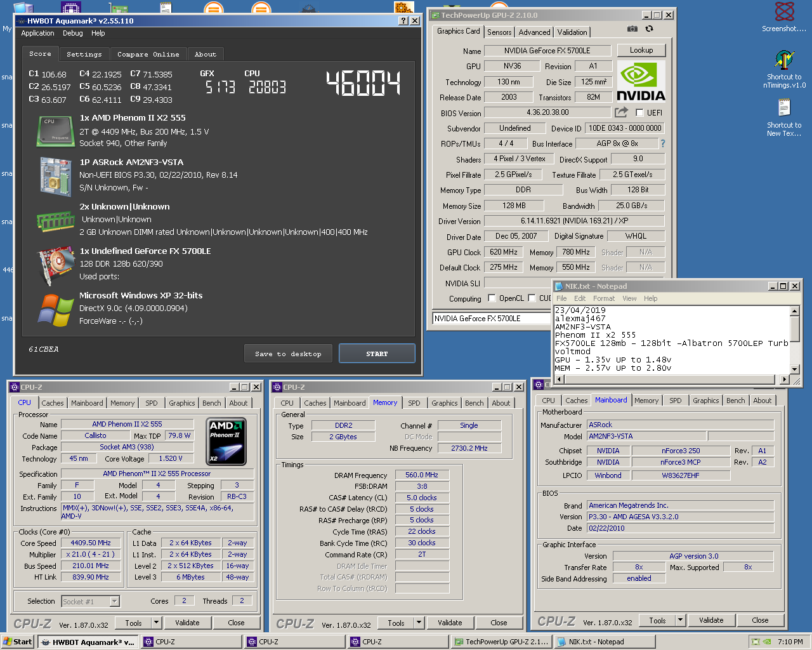Open the Screenshot desktop shortcut icon

(785, 12)
